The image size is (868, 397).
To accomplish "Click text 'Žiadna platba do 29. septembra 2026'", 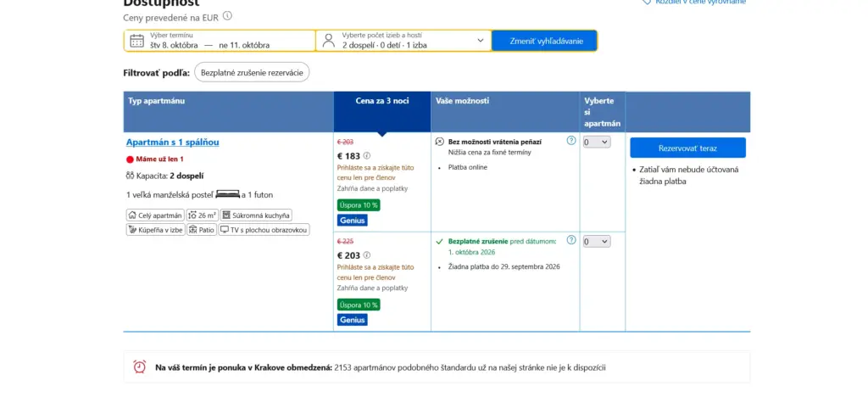I will 504,267.
